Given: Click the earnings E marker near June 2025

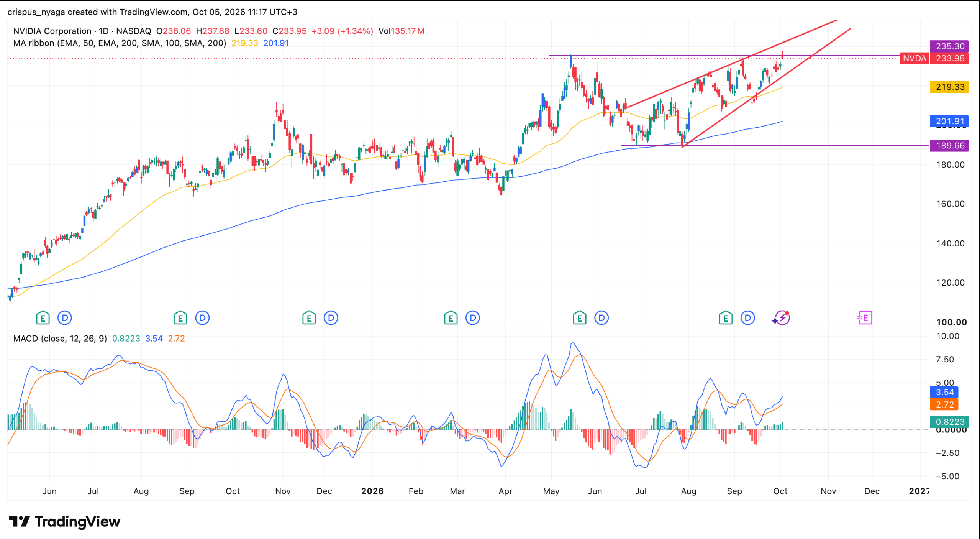Looking at the screenshot, I should (43, 318).
